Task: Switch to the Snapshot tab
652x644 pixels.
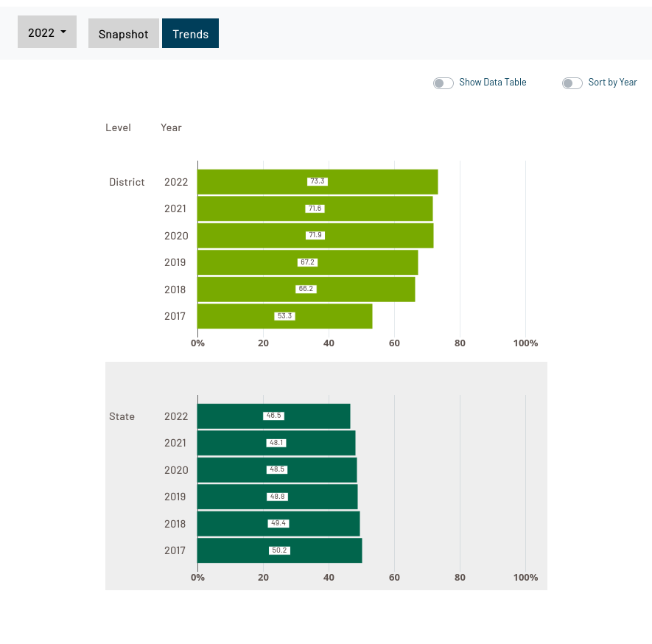Action: click(123, 34)
